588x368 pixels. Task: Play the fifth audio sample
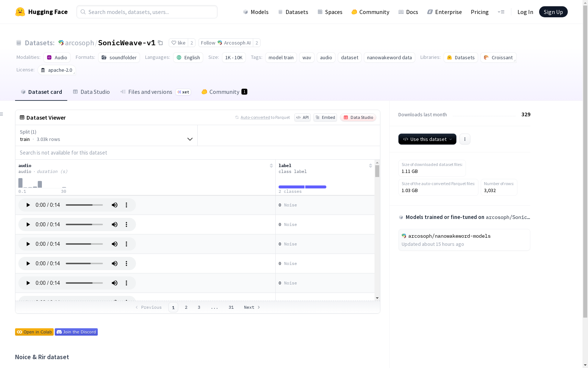[x=28, y=283]
